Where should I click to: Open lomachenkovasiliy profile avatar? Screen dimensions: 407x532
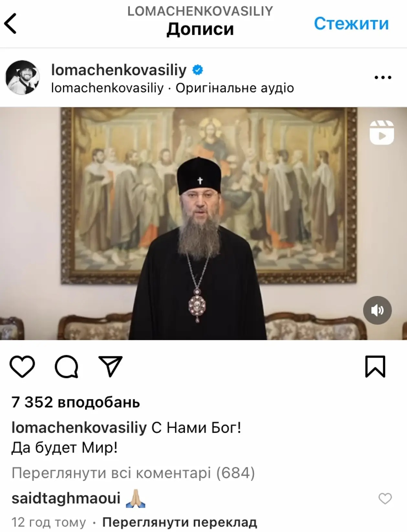[22, 77]
